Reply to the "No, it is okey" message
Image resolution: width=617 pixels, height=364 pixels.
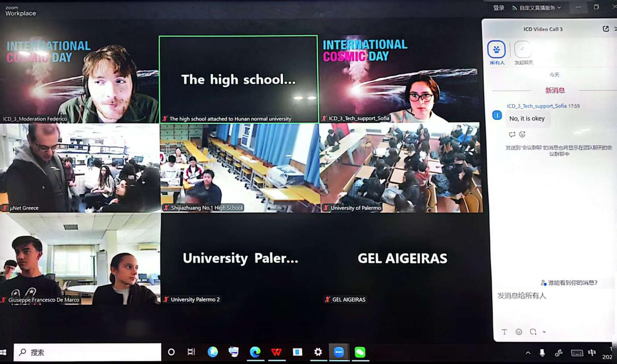pyautogui.click(x=512, y=134)
